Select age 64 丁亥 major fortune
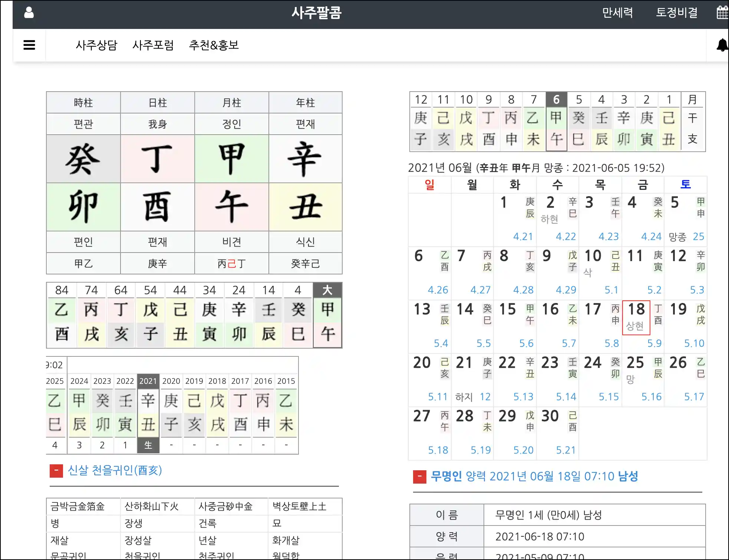This screenshot has width=729, height=560. tap(121, 315)
